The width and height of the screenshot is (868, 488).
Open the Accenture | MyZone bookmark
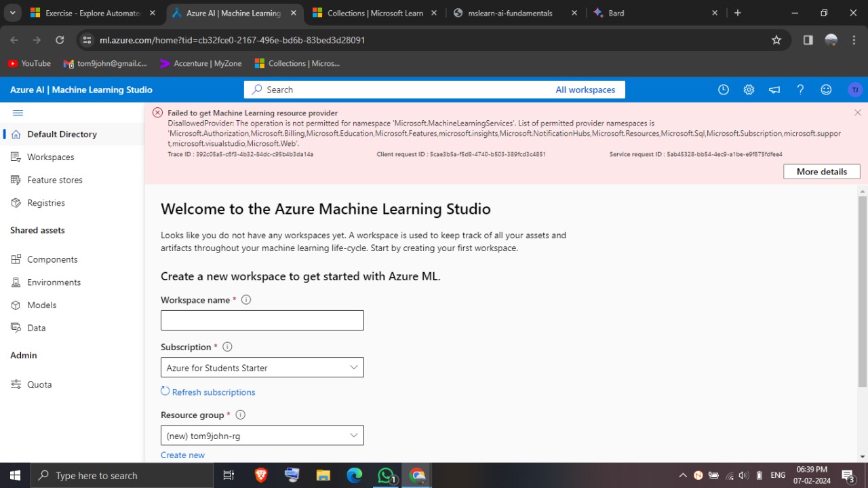tap(201, 63)
